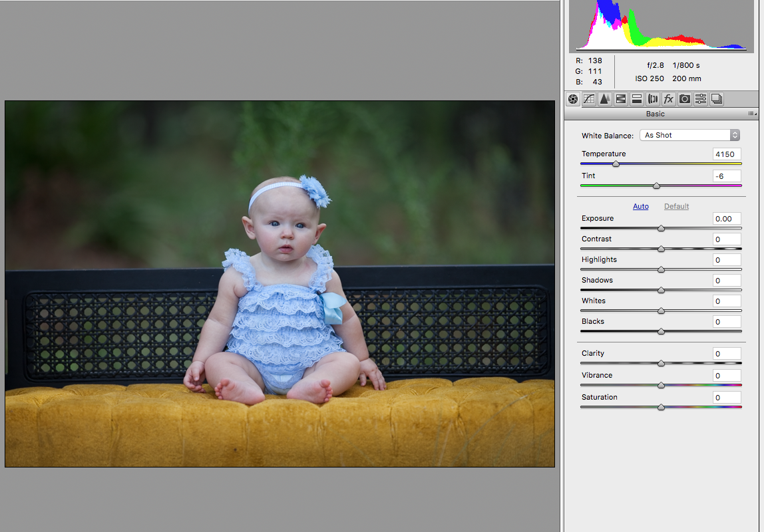
Task: Click the Exposure value field 0.00
Action: [x=727, y=219]
